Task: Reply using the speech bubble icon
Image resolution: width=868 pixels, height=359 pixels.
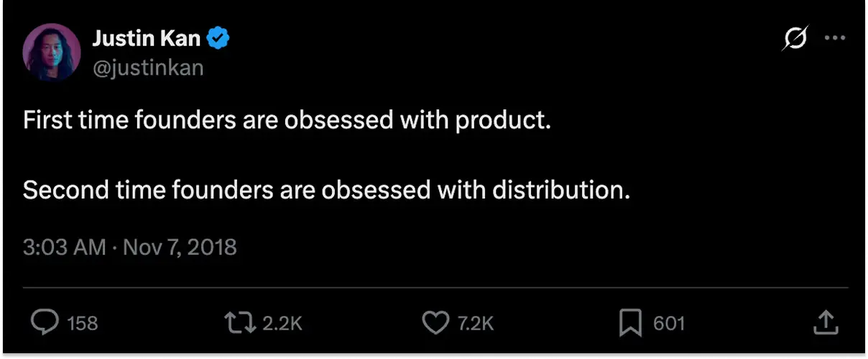Action: pos(45,323)
